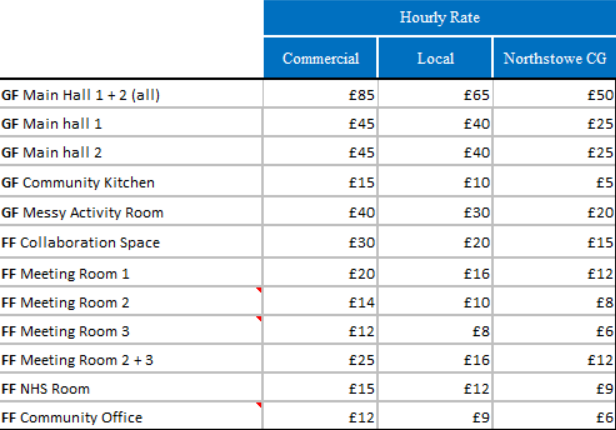The image size is (616, 430).
Task: Select the Local column header
Action: (435, 58)
